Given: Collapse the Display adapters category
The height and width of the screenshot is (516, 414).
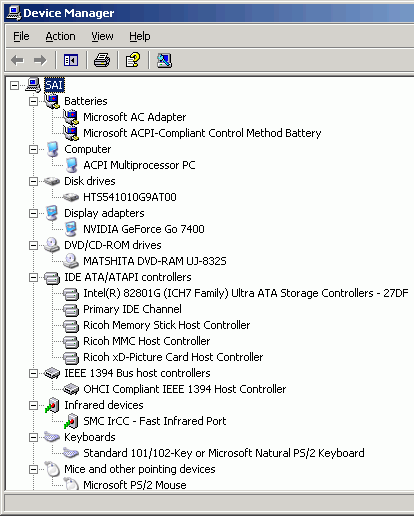Looking at the screenshot, I should (33, 213).
